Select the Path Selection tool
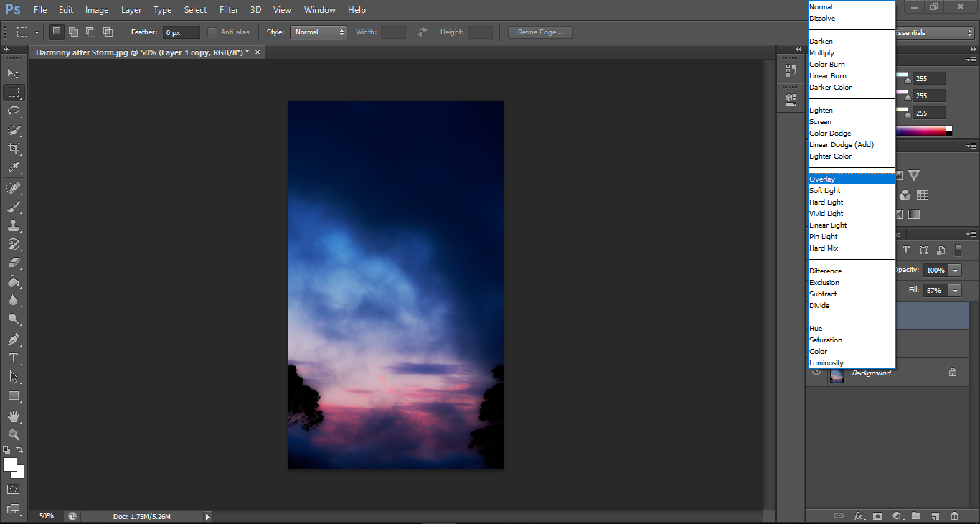The image size is (980, 524). click(x=14, y=377)
